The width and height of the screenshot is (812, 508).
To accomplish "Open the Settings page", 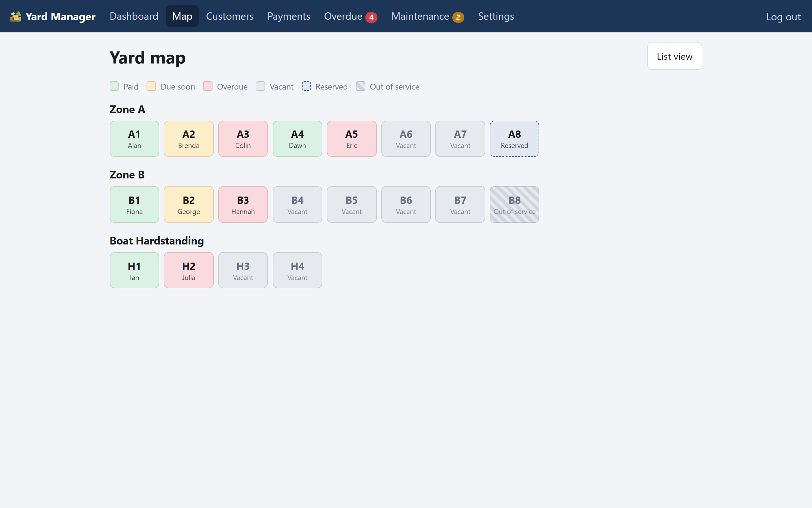I will tap(495, 16).
